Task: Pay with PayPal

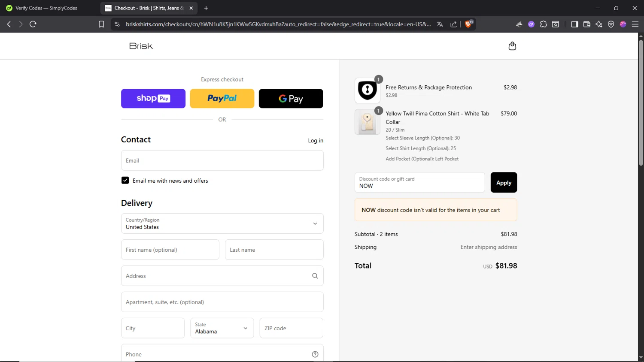Action: coord(222,99)
